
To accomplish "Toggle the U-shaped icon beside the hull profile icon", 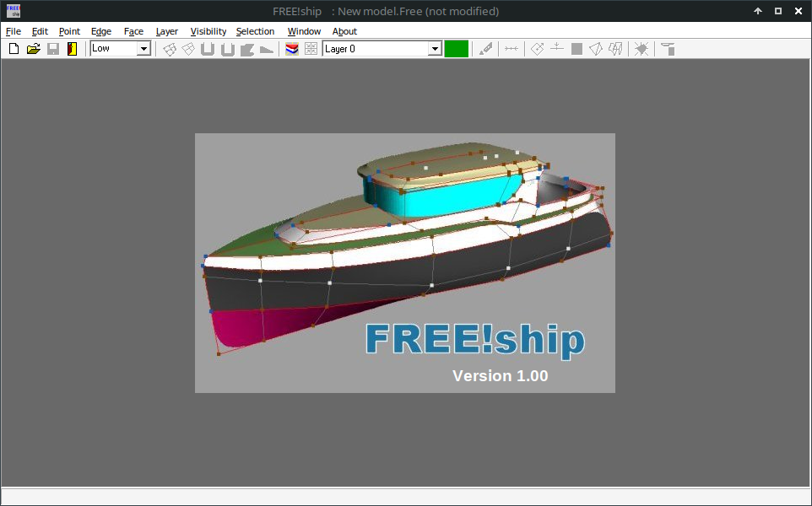I will tap(227, 49).
